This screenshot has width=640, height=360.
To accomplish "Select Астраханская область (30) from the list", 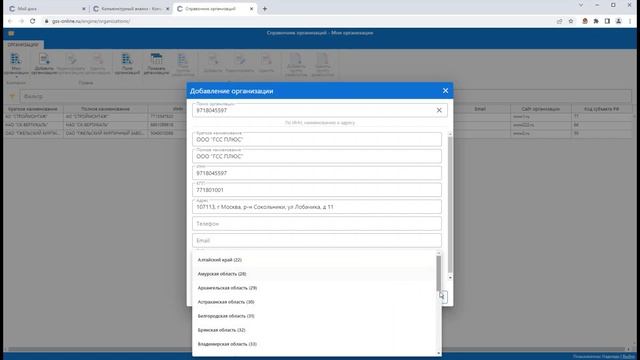I will 314,302.
